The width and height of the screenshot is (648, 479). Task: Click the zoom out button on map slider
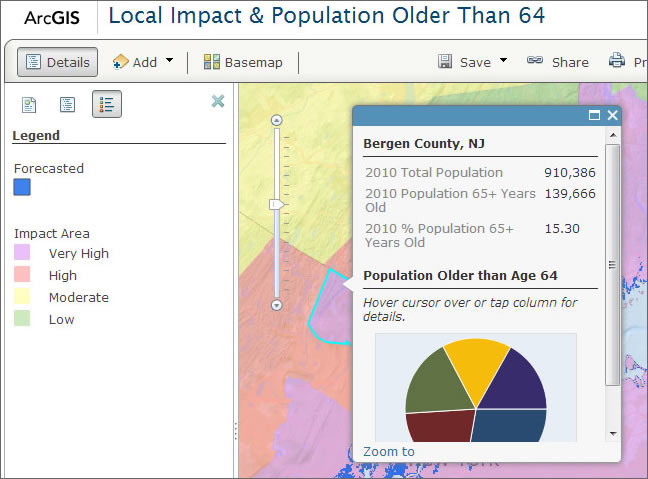(x=276, y=305)
